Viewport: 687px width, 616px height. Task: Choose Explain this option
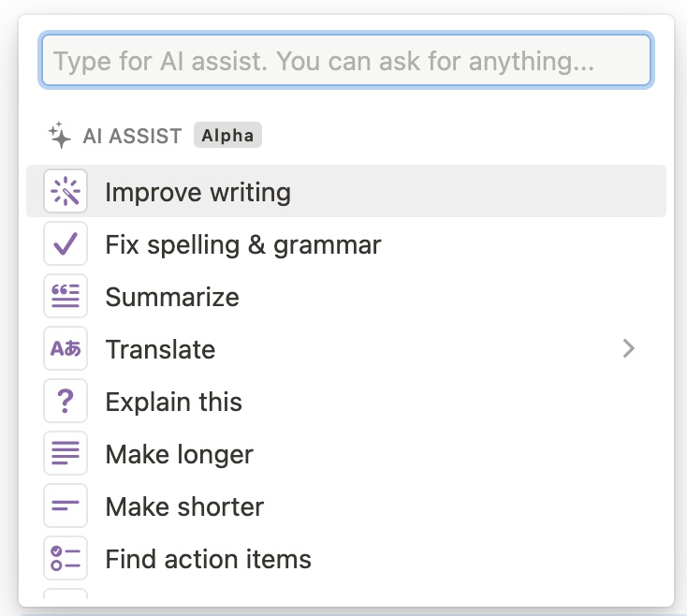click(346, 401)
